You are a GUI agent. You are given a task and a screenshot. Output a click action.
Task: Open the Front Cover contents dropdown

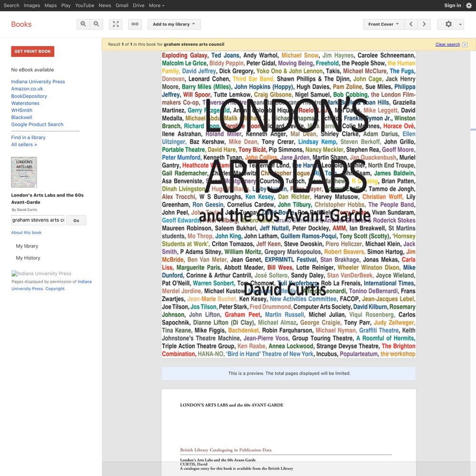point(384,24)
